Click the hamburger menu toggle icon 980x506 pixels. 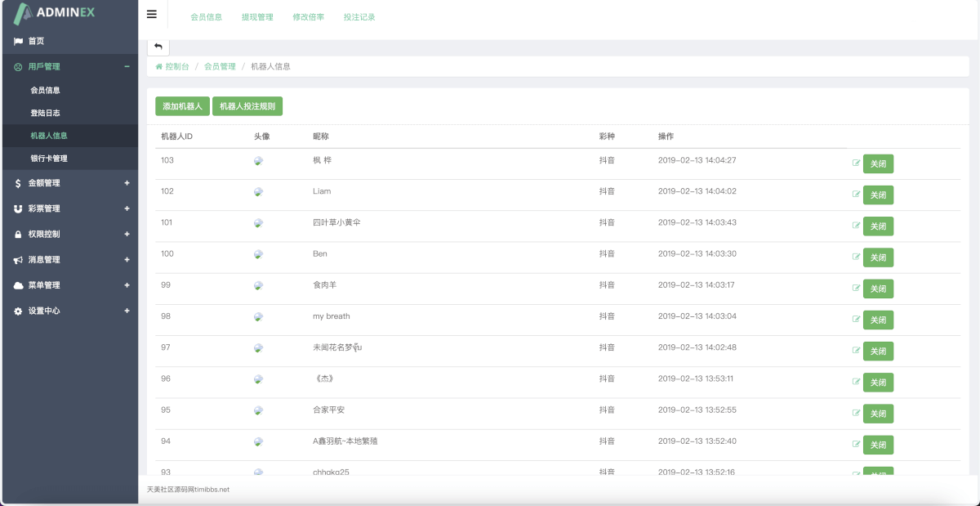[152, 14]
